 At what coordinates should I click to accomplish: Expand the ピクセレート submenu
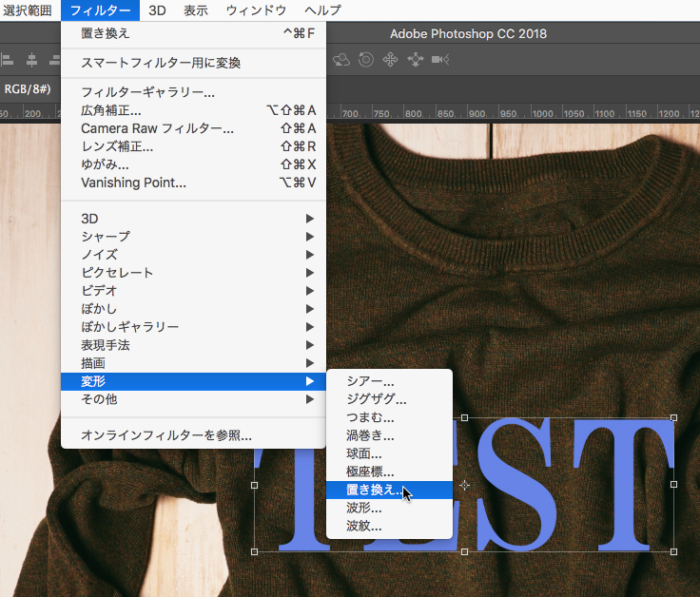coord(193,273)
